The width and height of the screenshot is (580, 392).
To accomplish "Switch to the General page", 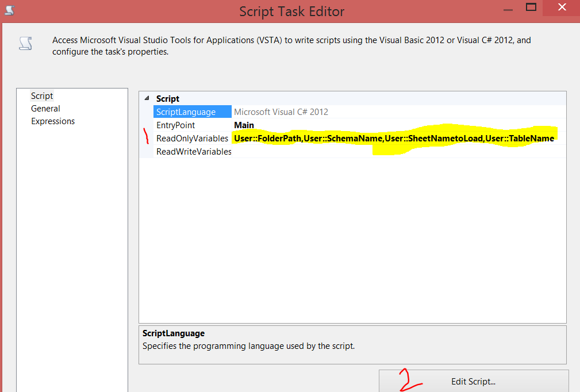I will (45, 108).
